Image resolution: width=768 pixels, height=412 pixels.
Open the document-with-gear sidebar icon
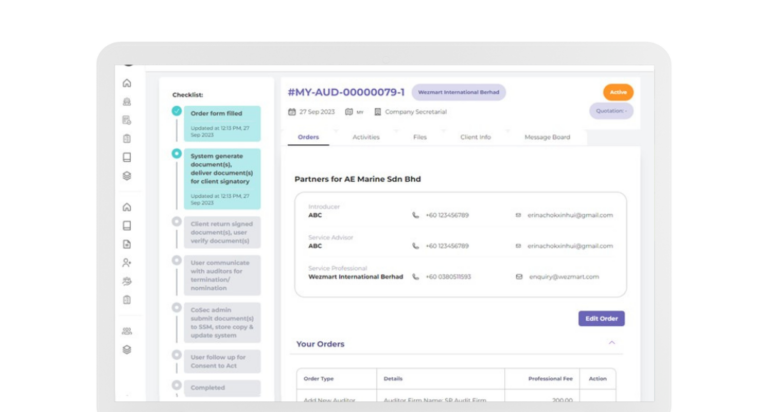[x=127, y=120]
